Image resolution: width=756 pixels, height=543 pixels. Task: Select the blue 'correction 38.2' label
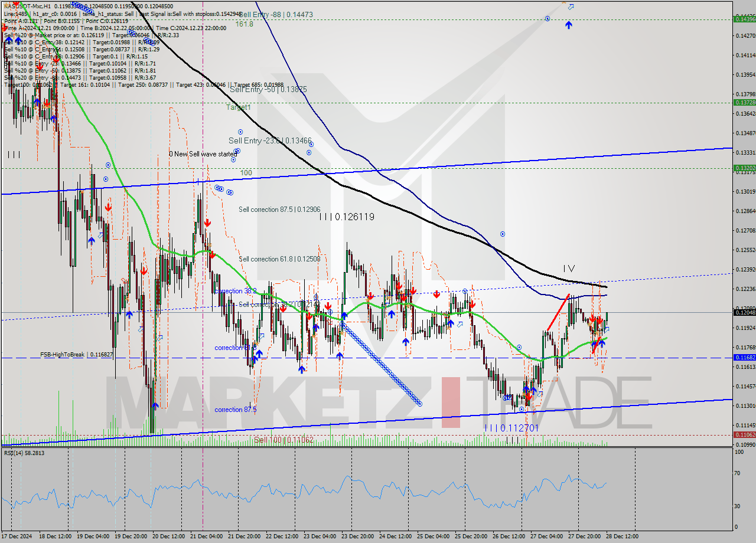pos(236,291)
